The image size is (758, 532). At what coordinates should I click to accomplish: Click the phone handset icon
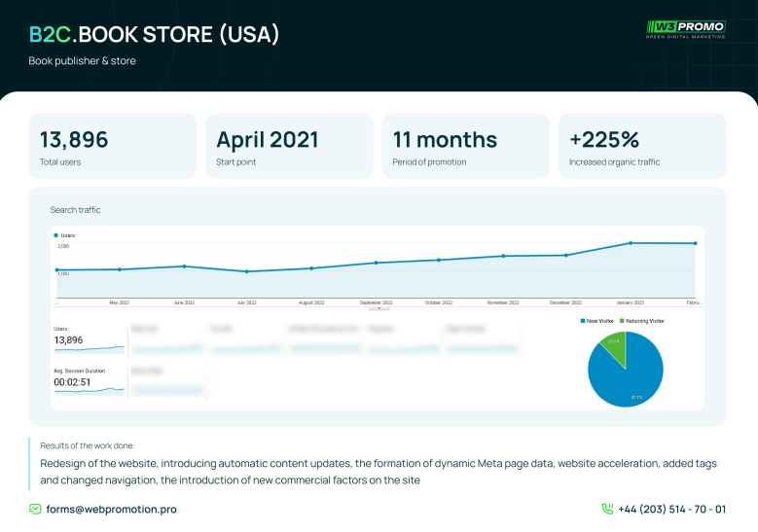607,509
